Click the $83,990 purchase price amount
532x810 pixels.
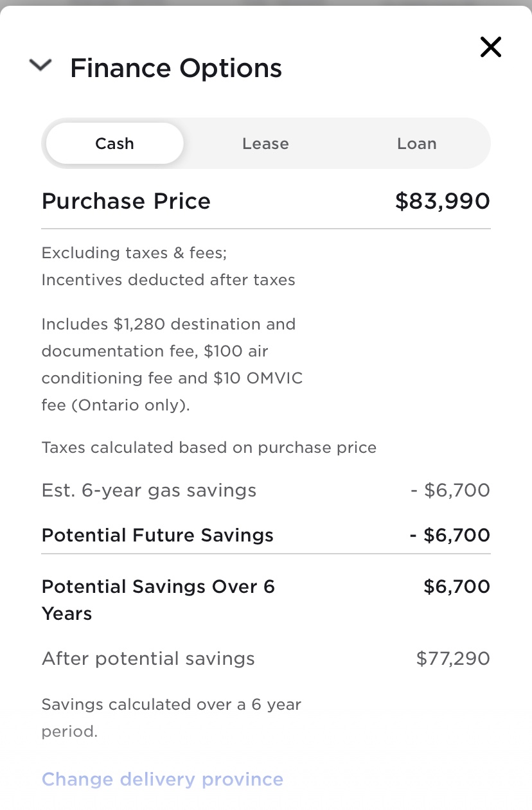click(442, 202)
